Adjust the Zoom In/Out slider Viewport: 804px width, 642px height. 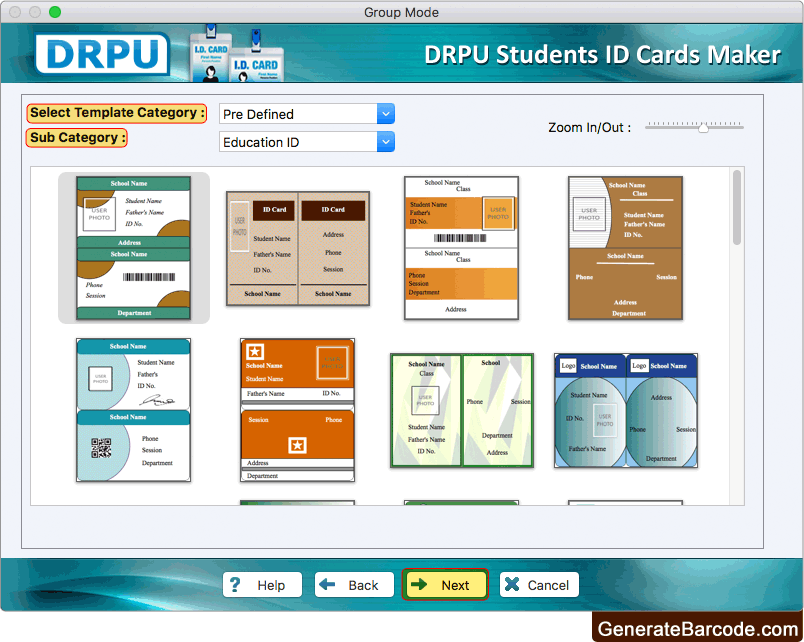pos(694,126)
